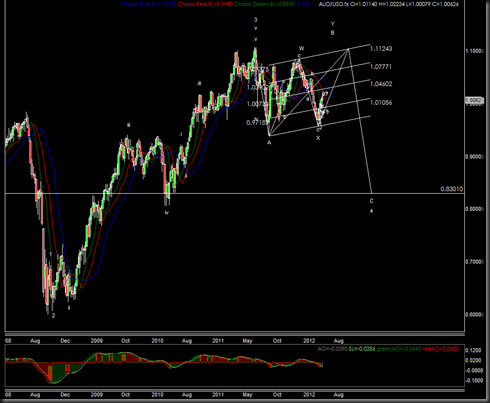Click 2011 on the main time axis
The height and width of the screenshot is (403, 490).
(218, 341)
